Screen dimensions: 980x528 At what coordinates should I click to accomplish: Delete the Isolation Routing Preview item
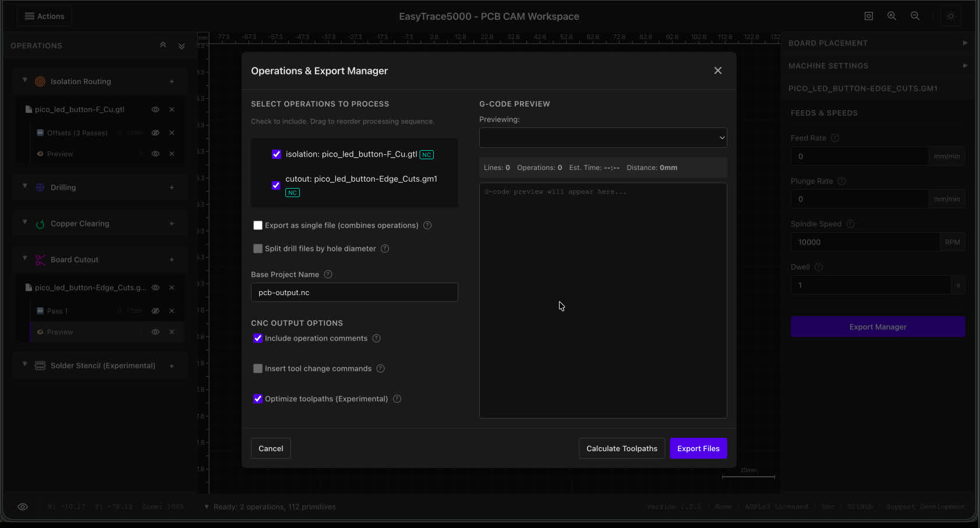[172, 154]
